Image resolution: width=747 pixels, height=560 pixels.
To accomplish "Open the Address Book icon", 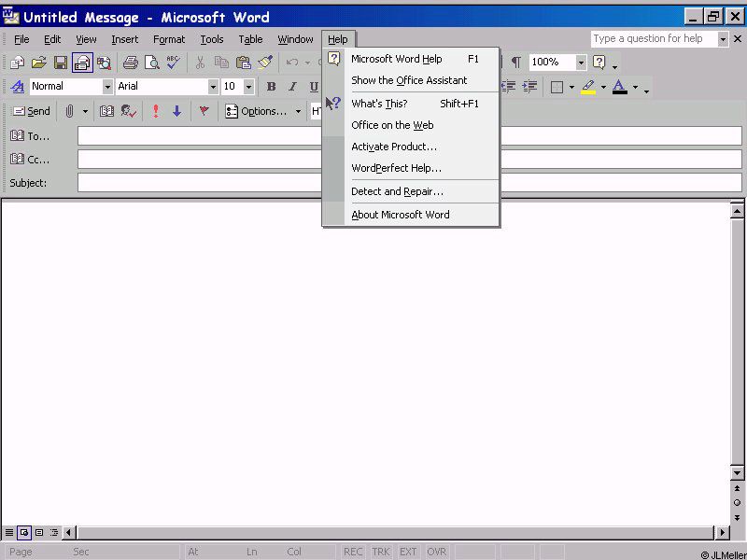I will [106, 111].
